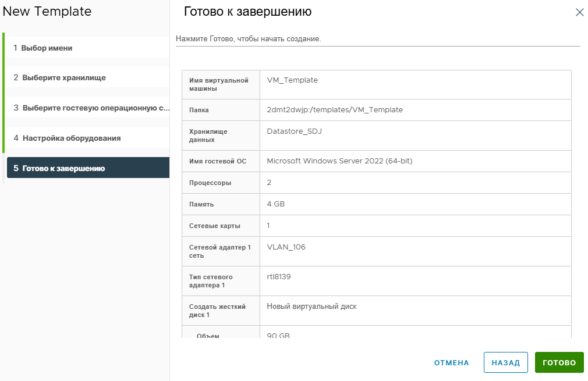This screenshot has height=381, width=588.
Task: Click the Имя виртуальной машины label
Action: [x=219, y=84]
